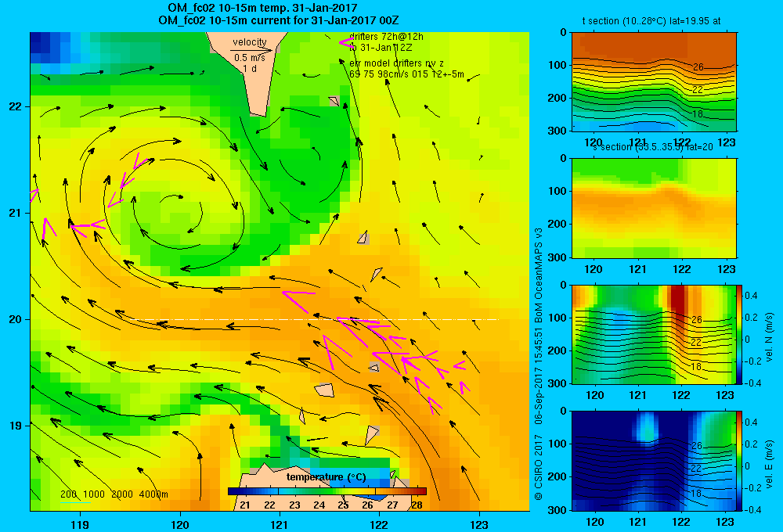783x532 pixels.
Task: Click longitude label 123 on main map axis
Action: coord(479,524)
